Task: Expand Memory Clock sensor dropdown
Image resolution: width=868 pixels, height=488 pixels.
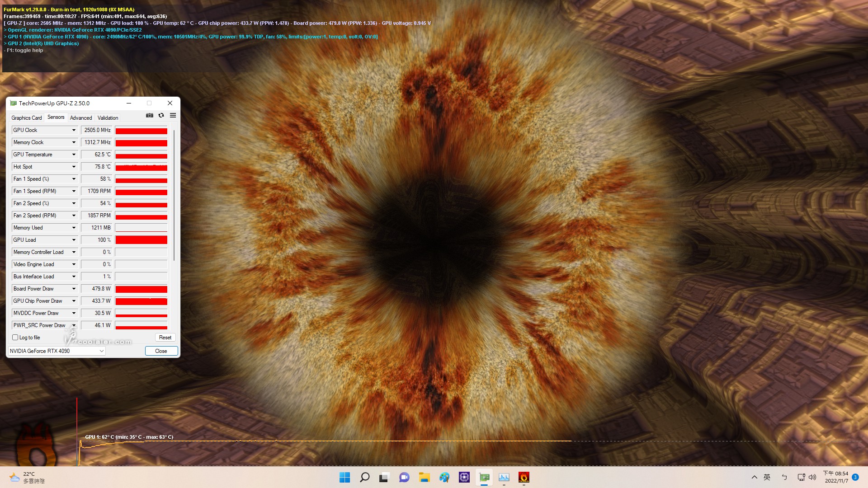Action: pos(74,142)
